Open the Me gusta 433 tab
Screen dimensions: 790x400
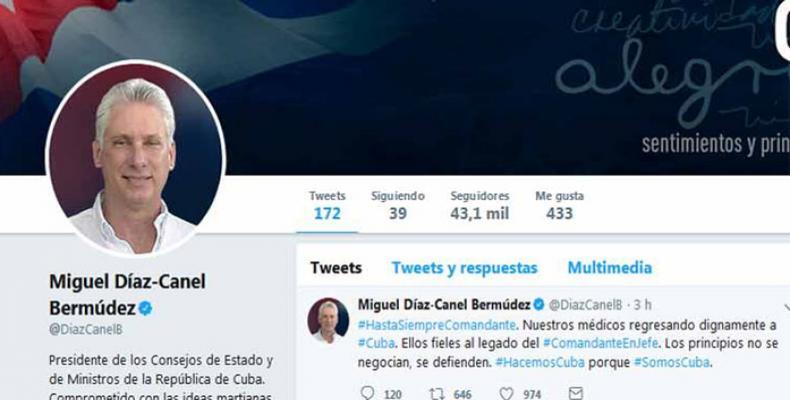click(x=559, y=206)
